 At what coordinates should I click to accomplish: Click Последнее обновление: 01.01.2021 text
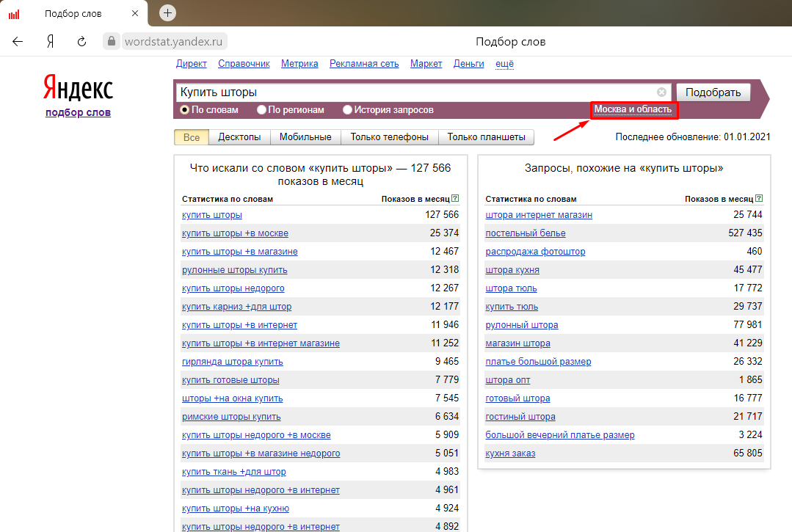point(693,136)
